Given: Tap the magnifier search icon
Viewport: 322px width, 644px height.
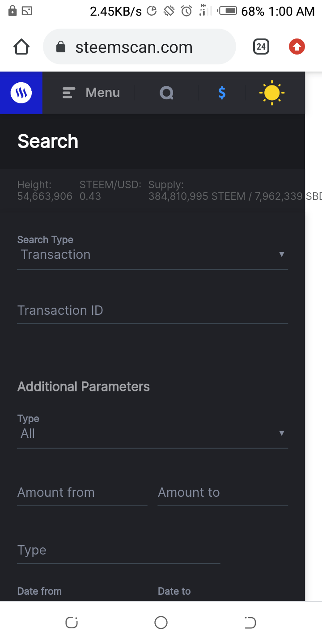Looking at the screenshot, I should pyautogui.click(x=166, y=93).
